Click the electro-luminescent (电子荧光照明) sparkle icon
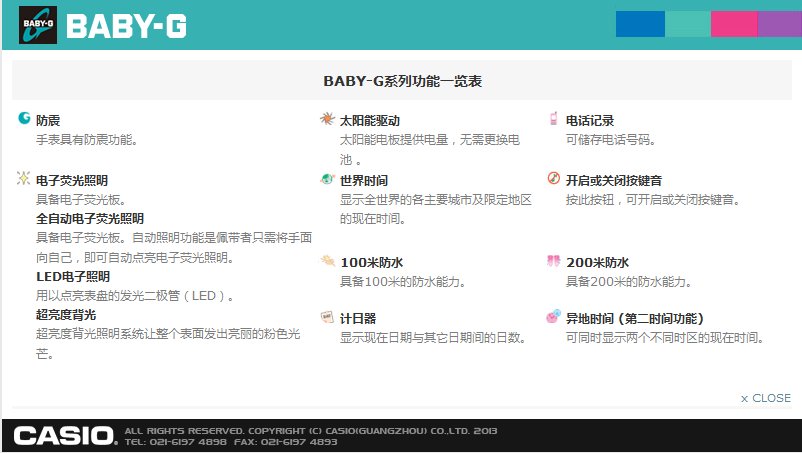This screenshot has width=802, height=453. [24, 178]
